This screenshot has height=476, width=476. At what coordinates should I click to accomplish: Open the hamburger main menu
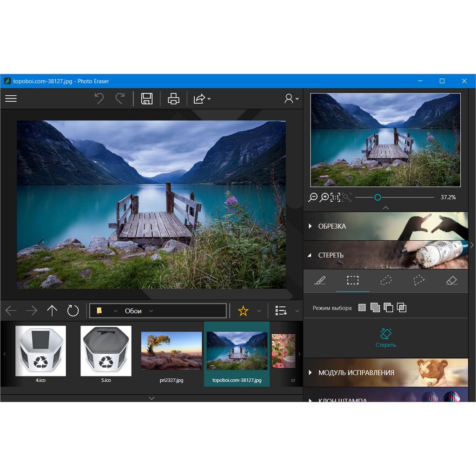11,99
